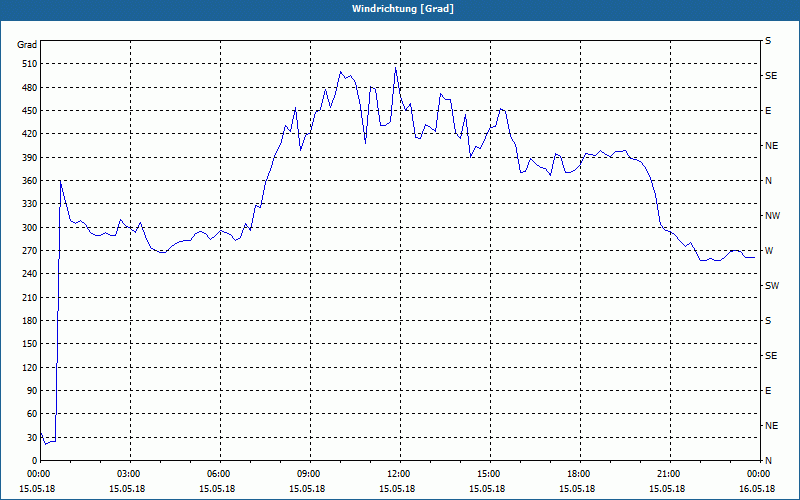Image resolution: width=800 pixels, height=500 pixels.
Task: Select the 16.05.18 date label
Action: [757, 489]
